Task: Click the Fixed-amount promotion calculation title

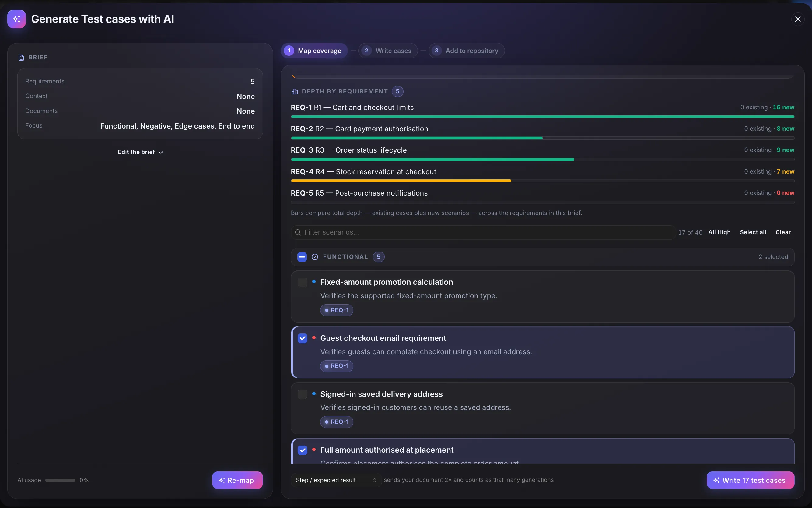Action: (x=386, y=282)
